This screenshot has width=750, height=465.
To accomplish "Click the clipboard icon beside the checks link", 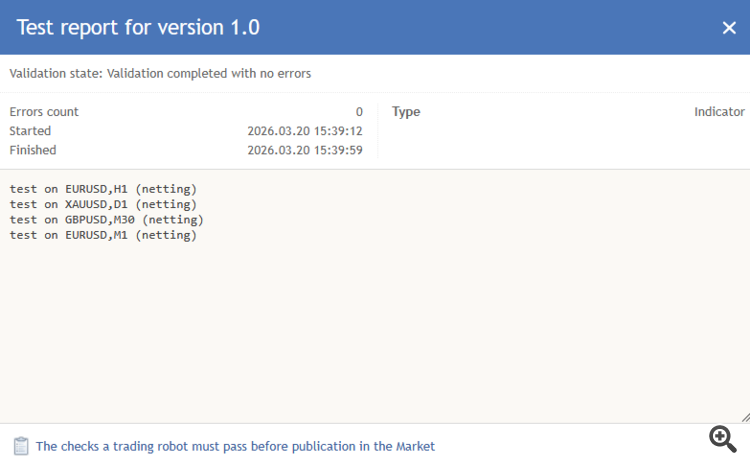I will pyautogui.click(x=21, y=446).
